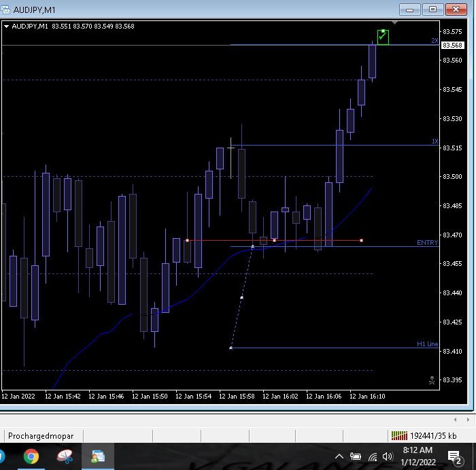The image size is (476, 470).
Task: Click the green checkmark trade marker
Action: point(383,37)
